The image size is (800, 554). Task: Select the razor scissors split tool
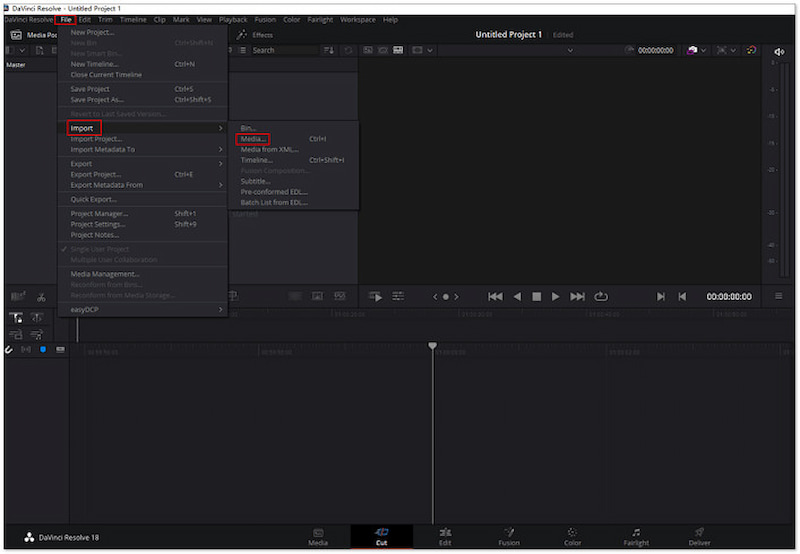pos(41,297)
